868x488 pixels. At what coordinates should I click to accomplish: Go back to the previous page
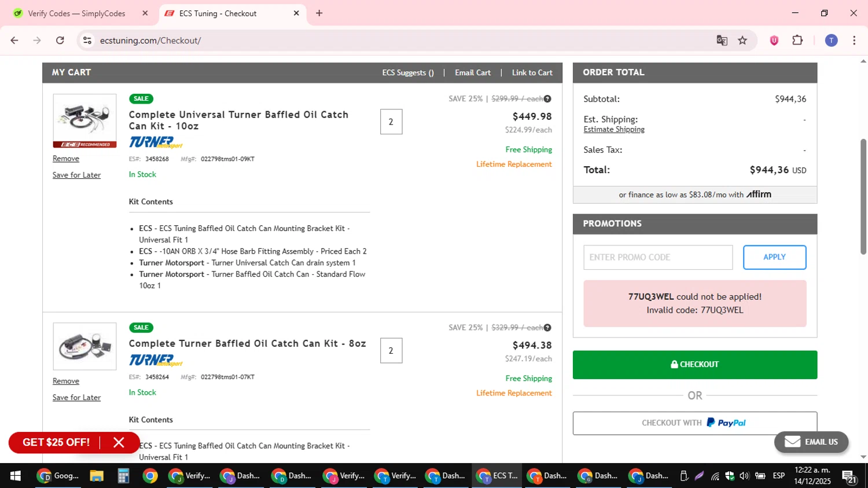(14, 41)
